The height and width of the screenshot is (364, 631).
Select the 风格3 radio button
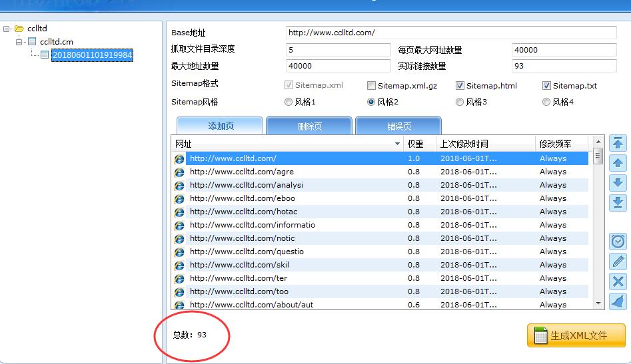(x=460, y=102)
